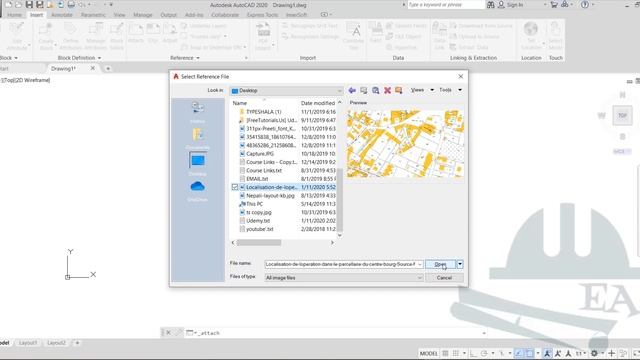Image resolution: width=640 pixels, height=360 pixels.
Task: Open the Tools menu in the dialog
Action: pos(451,90)
